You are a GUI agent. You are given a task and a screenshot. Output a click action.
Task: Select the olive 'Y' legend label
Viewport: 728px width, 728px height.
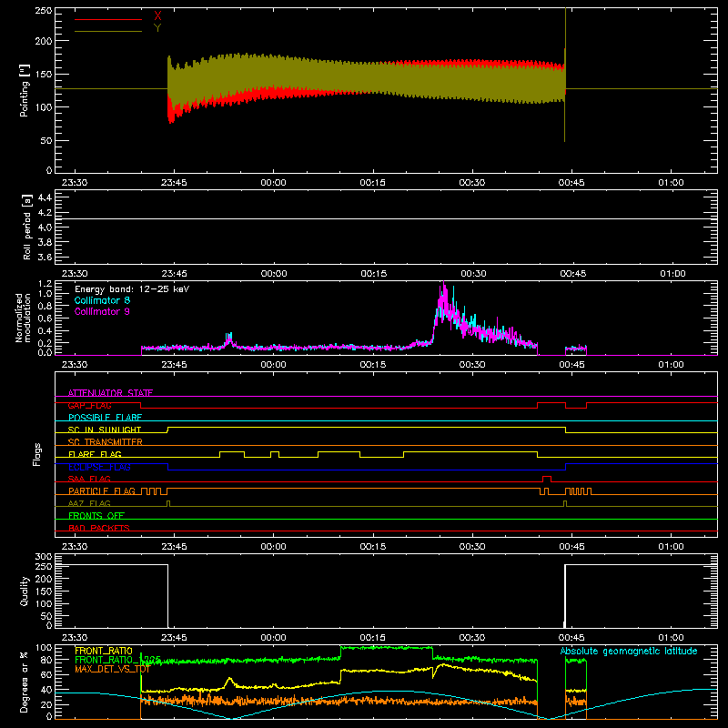pos(157,28)
